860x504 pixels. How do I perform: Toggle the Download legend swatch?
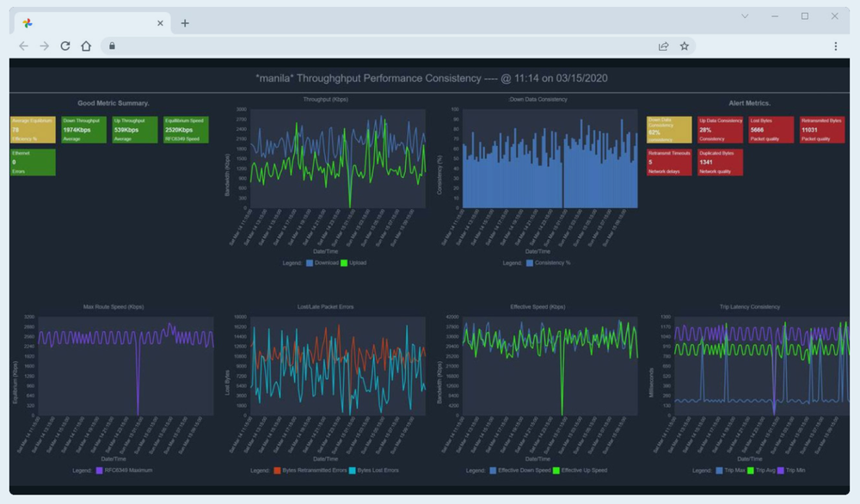310,262
